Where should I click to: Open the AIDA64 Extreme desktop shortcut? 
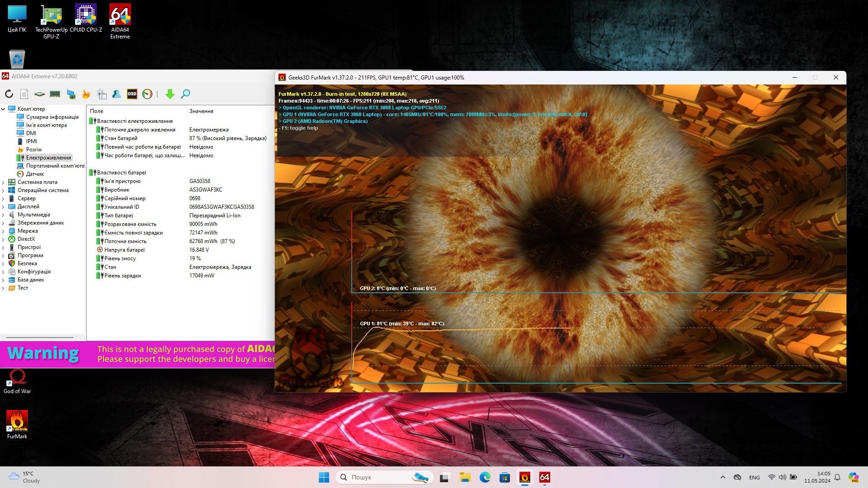coord(120,21)
